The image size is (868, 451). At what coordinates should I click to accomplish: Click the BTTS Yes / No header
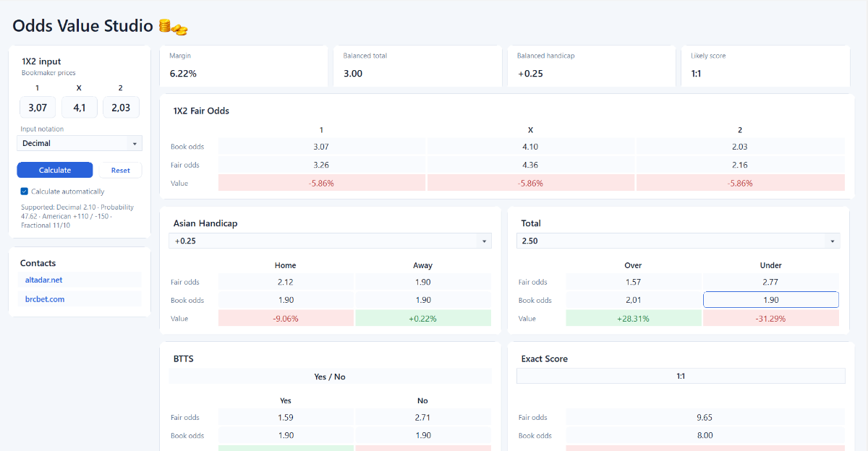(x=330, y=377)
